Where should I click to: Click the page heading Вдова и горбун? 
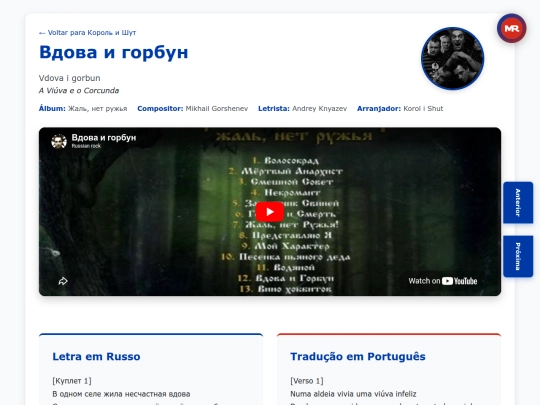114,53
